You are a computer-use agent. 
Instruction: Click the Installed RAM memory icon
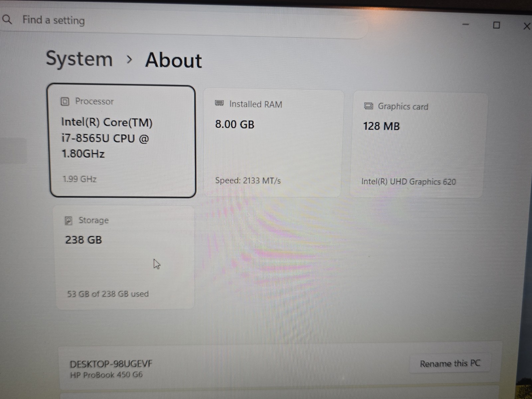[219, 103]
